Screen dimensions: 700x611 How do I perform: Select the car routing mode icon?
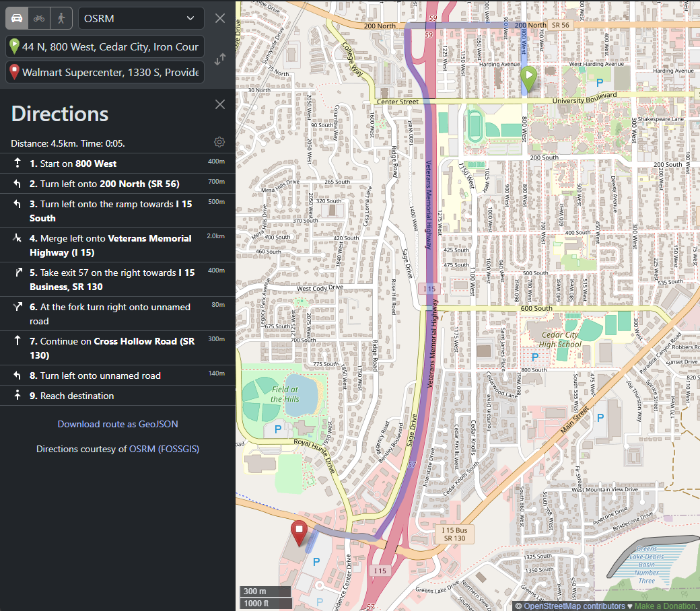(x=17, y=18)
